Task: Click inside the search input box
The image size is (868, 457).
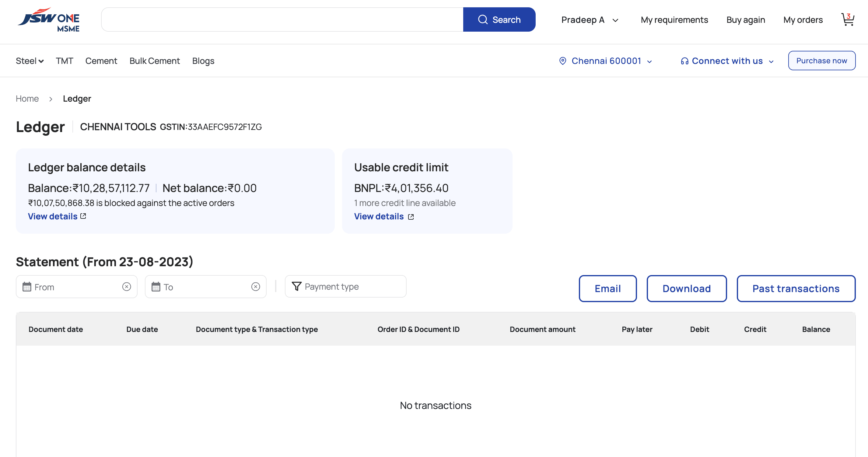Action: pyautogui.click(x=282, y=19)
